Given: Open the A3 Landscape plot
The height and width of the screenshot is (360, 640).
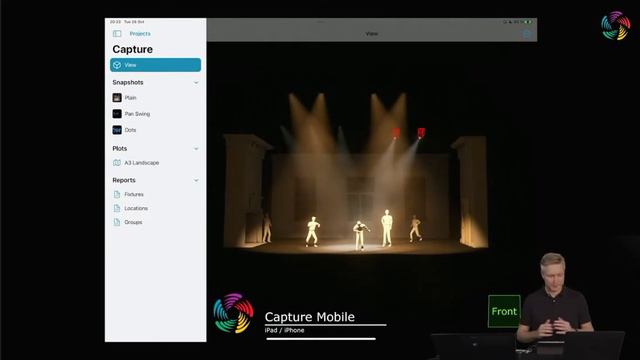Looking at the screenshot, I should 156,162.
